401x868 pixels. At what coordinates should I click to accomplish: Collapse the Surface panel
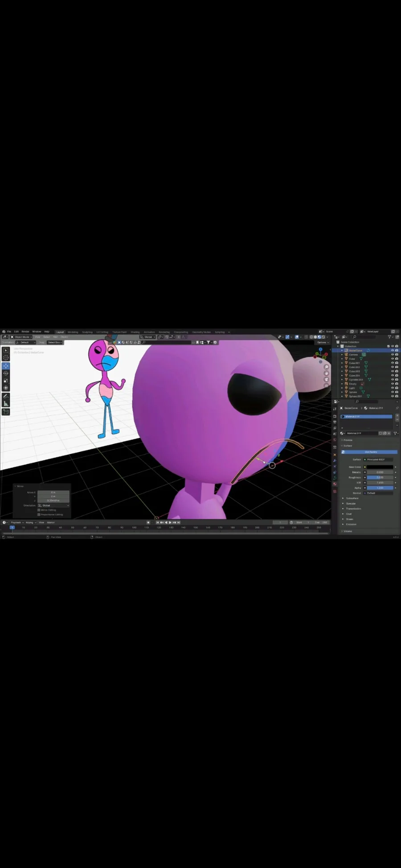click(x=347, y=446)
